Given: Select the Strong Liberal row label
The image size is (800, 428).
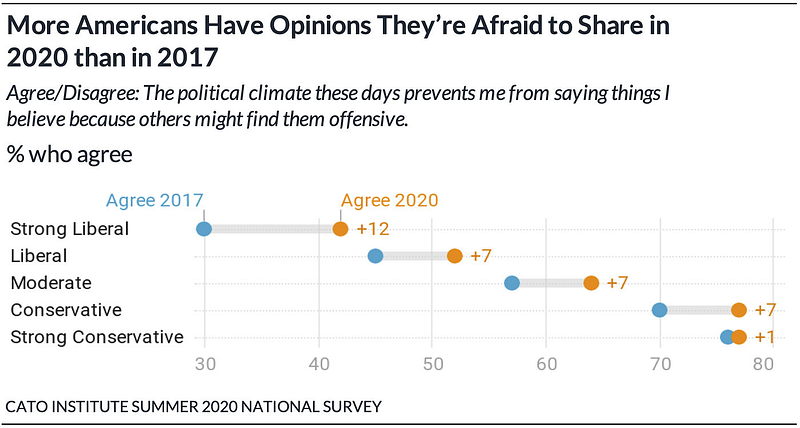Looking at the screenshot, I should coord(70,229).
